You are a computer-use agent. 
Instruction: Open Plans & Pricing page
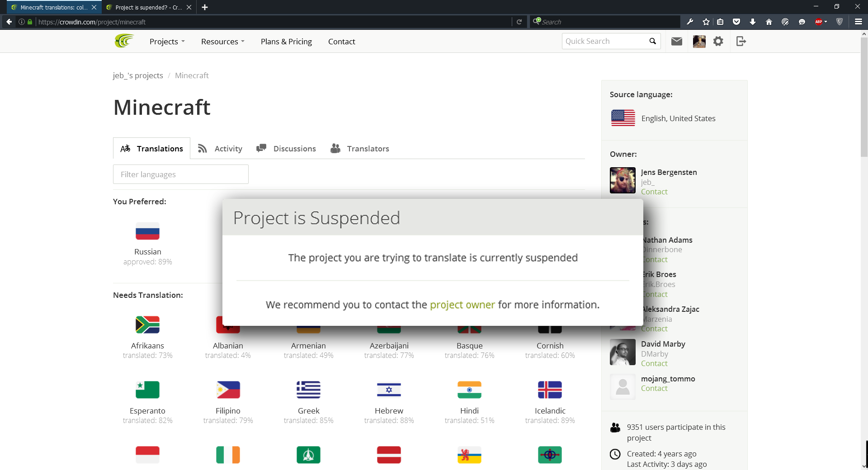[286, 42]
